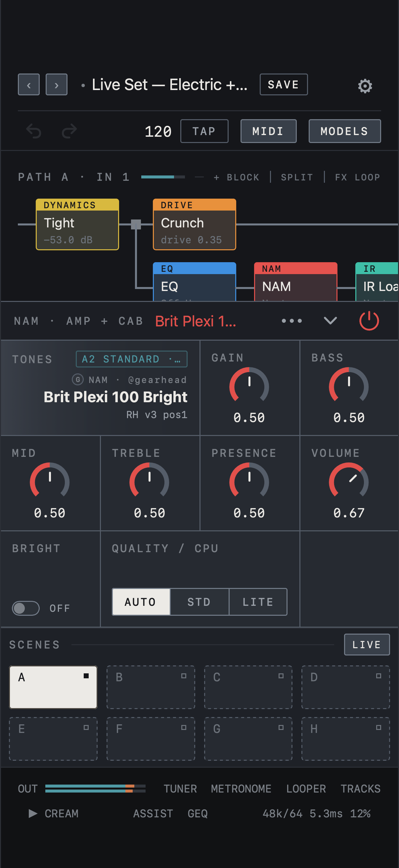
Task: Split the signal path with SPLIT
Action: [297, 177]
